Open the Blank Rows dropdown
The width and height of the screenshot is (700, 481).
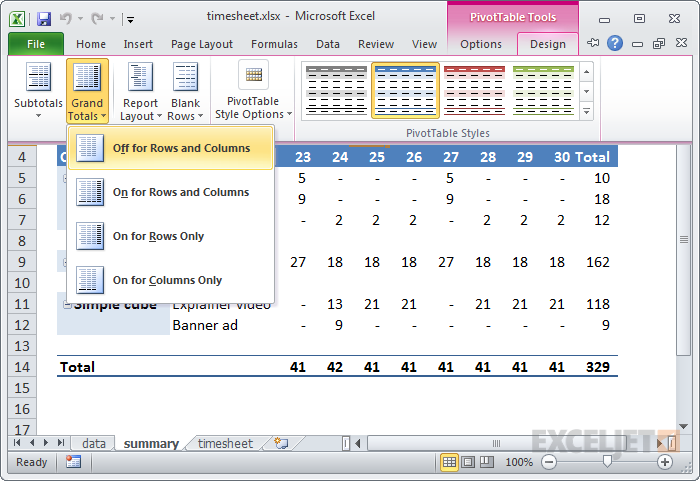[x=185, y=91]
